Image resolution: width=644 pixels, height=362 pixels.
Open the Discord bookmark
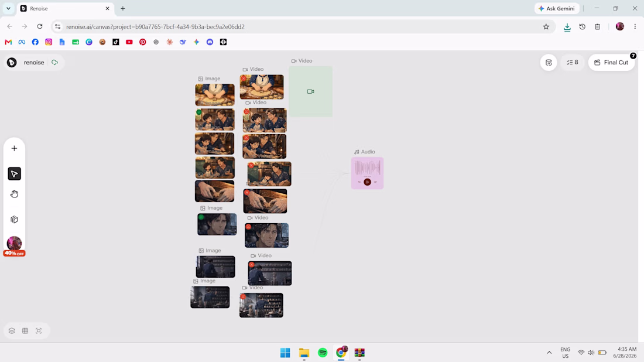click(x=210, y=42)
